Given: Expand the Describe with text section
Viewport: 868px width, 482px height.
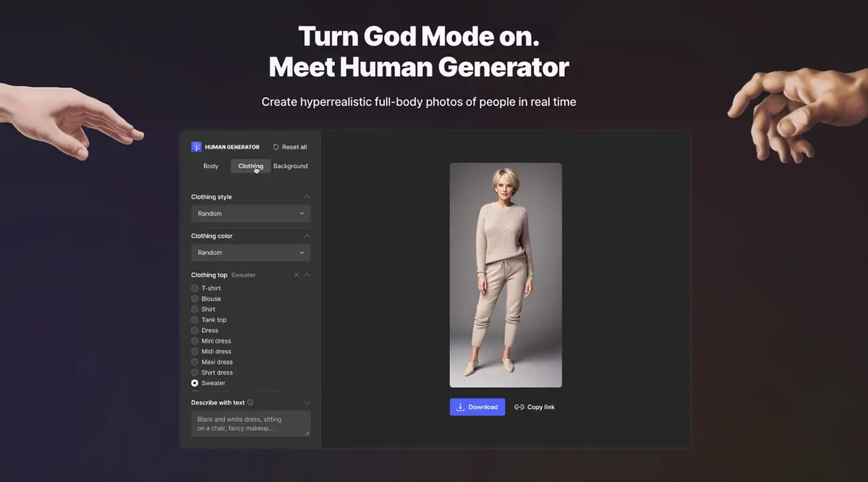Looking at the screenshot, I should (307, 402).
